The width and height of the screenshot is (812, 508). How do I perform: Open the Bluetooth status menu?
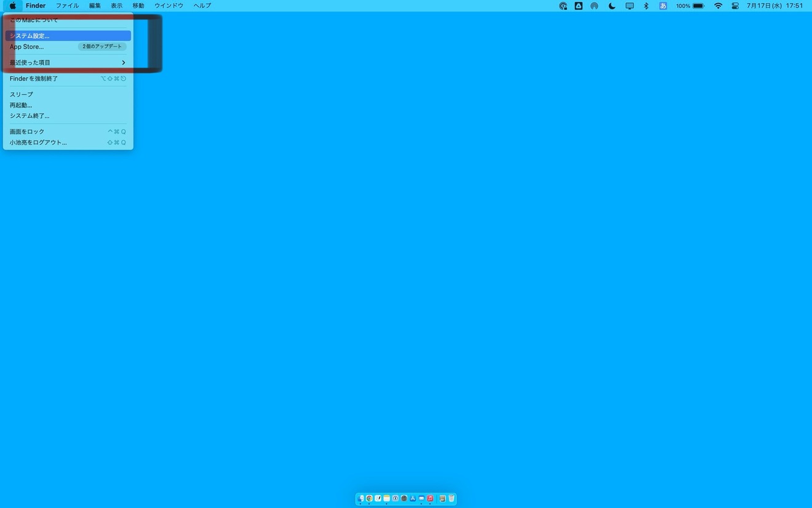646,6
